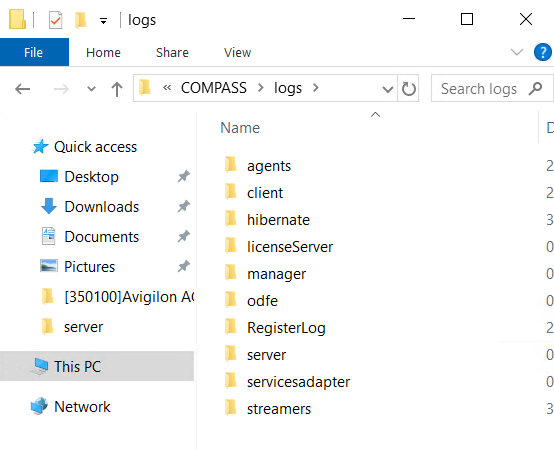Image resolution: width=554 pixels, height=450 pixels.
Task: Click the pin icon next to Downloads
Action: click(x=184, y=206)
